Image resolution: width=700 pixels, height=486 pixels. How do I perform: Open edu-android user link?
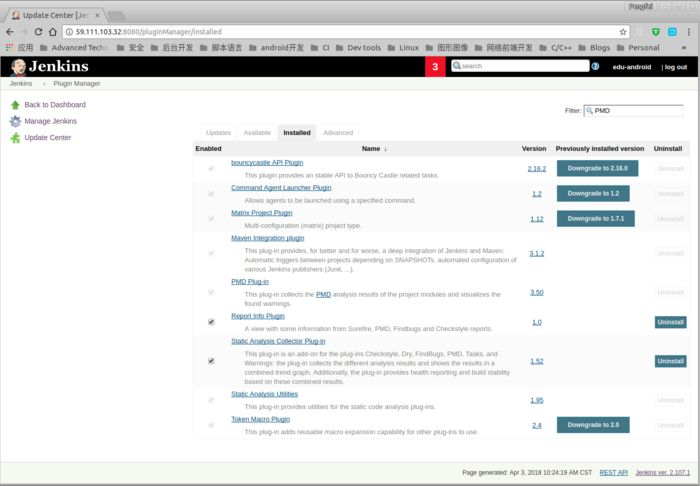coord(632,67)
